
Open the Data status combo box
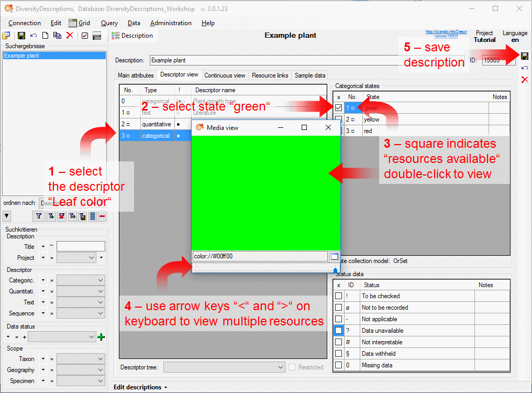[x=62, y=337]
